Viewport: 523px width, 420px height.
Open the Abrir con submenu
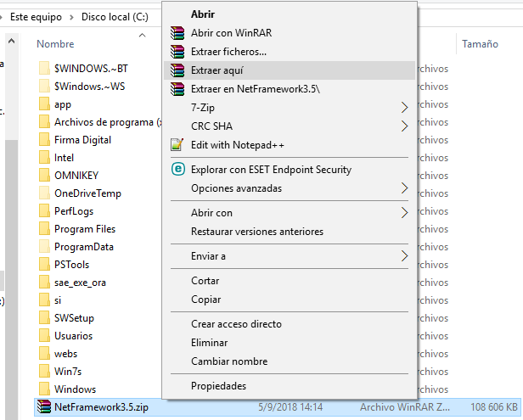click(x=404, y=213)
